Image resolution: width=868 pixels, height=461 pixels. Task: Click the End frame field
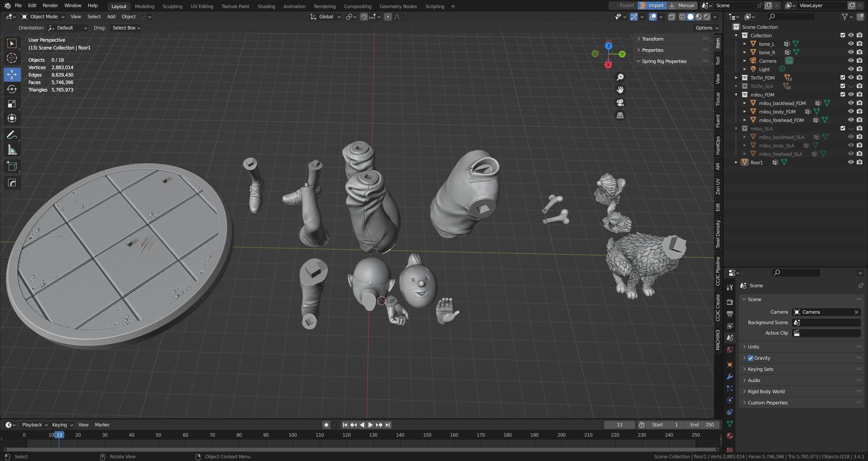coord(702,425)
